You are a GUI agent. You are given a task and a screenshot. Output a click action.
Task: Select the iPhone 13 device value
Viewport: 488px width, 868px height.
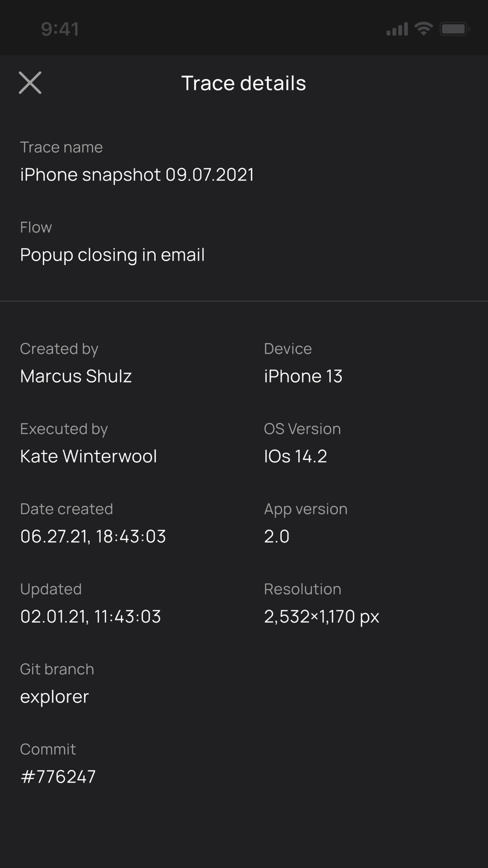click(x=303, y=376)
